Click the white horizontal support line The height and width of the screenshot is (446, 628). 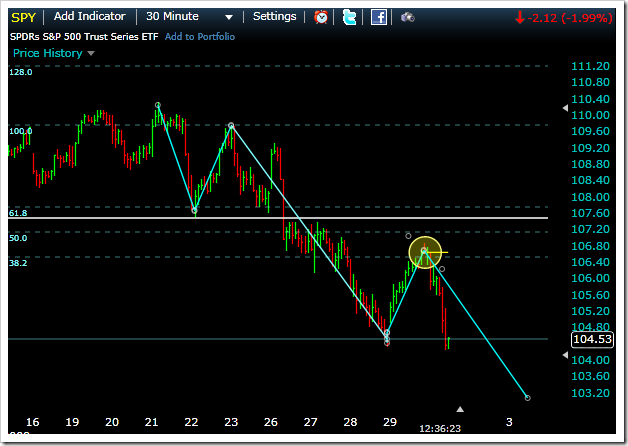pyautogui.click(x=278, y=218)
